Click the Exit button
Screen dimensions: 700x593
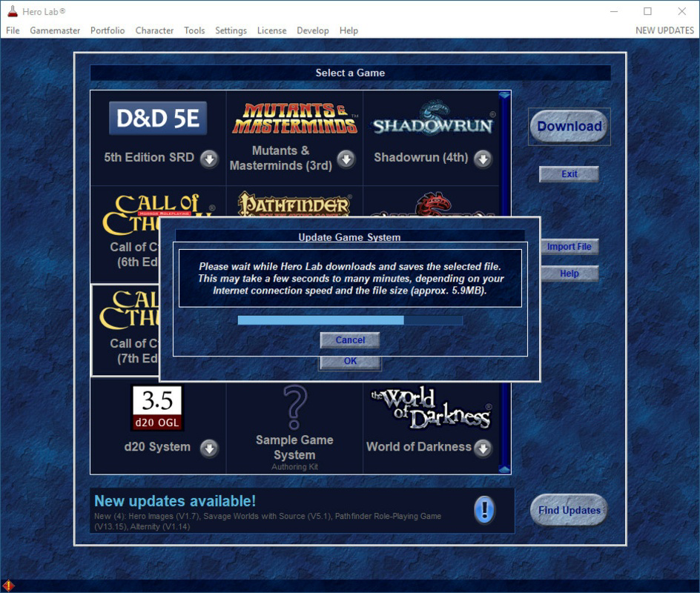[x=569, y=174]
